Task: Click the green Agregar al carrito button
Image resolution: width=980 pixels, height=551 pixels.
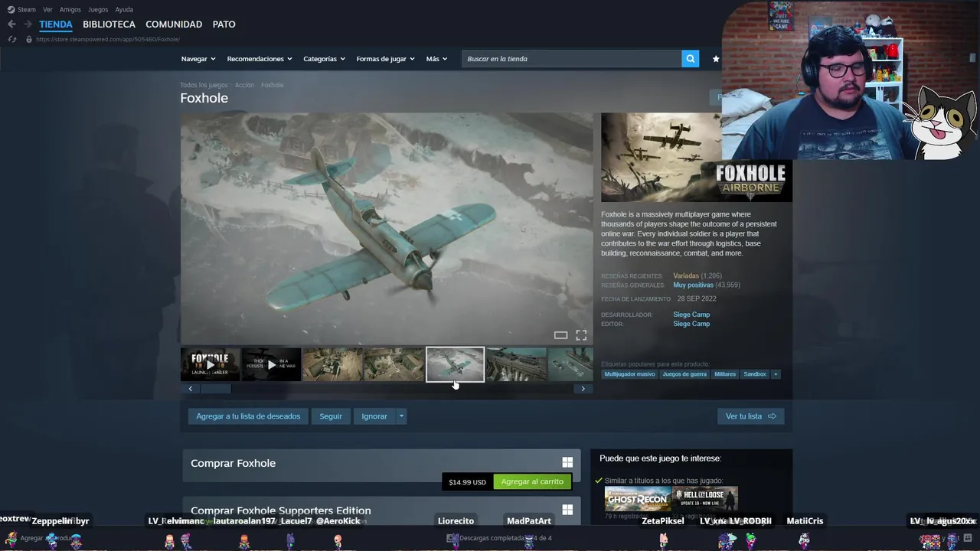Action: coord(532,481)
